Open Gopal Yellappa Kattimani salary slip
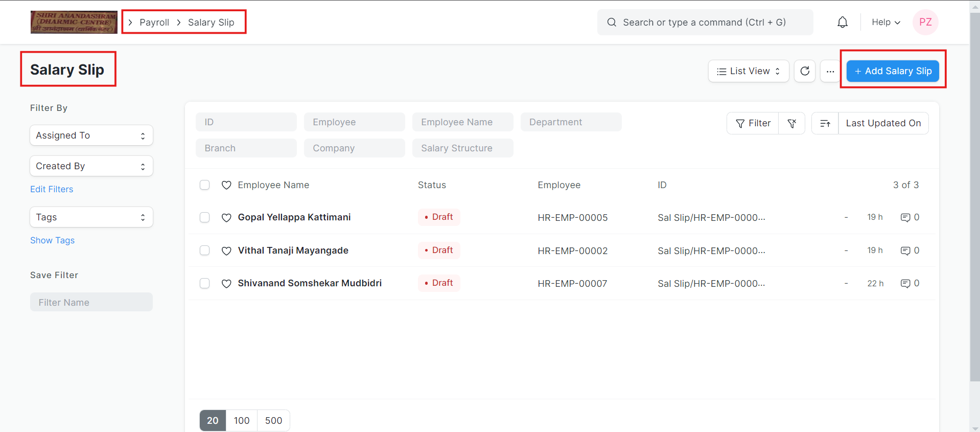This screenshot has height=432, width=980. [x=294, y=217]
